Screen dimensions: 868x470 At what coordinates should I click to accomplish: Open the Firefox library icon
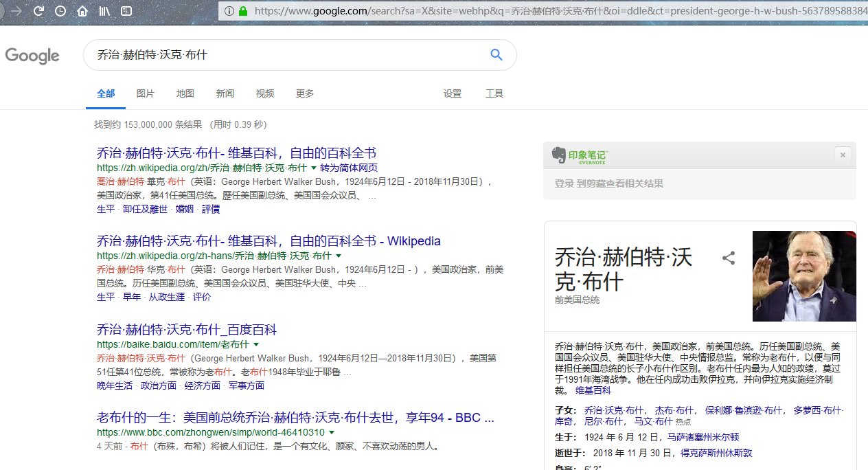(x=104, y=11)
